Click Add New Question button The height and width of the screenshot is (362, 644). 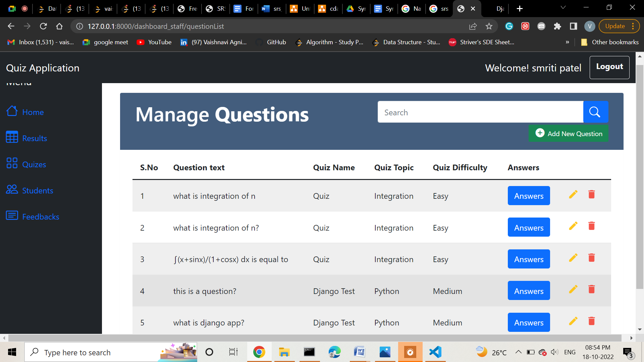(x=569, y=133)
